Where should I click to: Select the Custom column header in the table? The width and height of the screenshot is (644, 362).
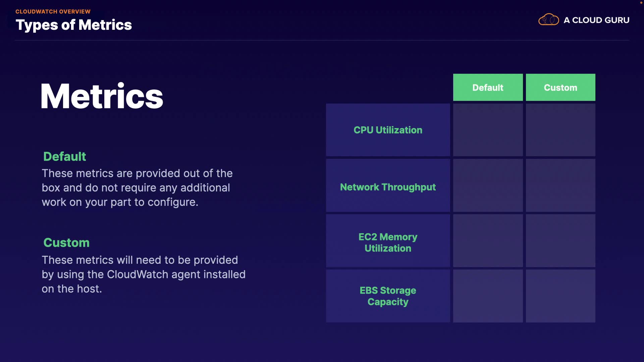pos(560,87)
